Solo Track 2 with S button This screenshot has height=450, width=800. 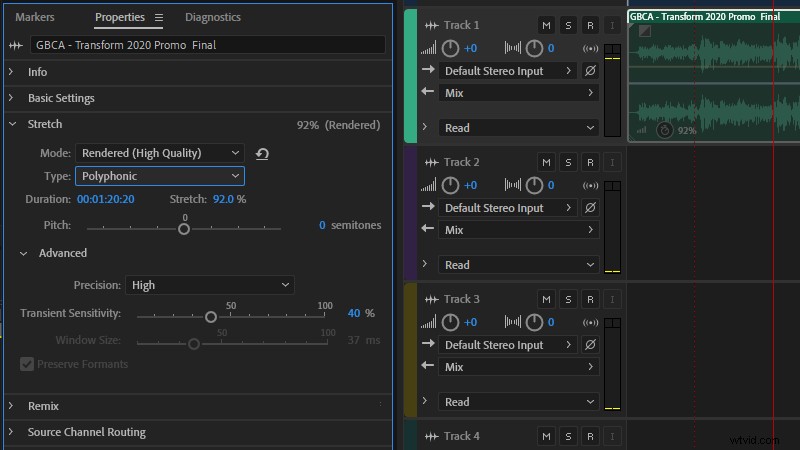[568, 162]
